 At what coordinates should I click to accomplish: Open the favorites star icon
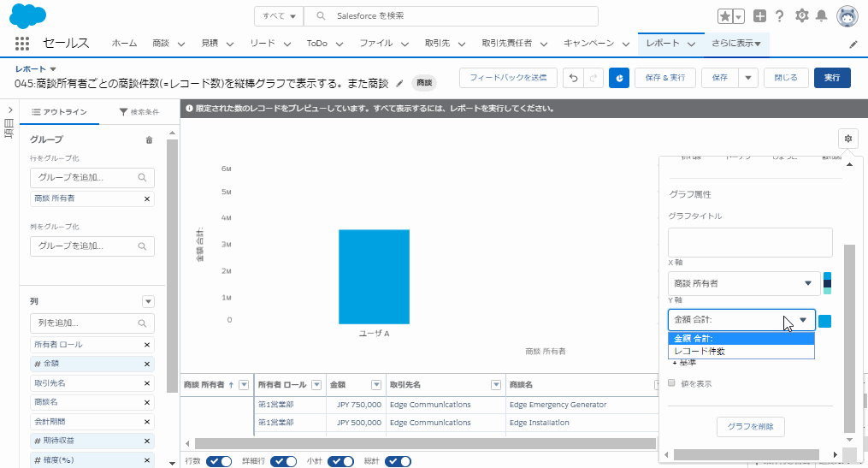[725, 16]
